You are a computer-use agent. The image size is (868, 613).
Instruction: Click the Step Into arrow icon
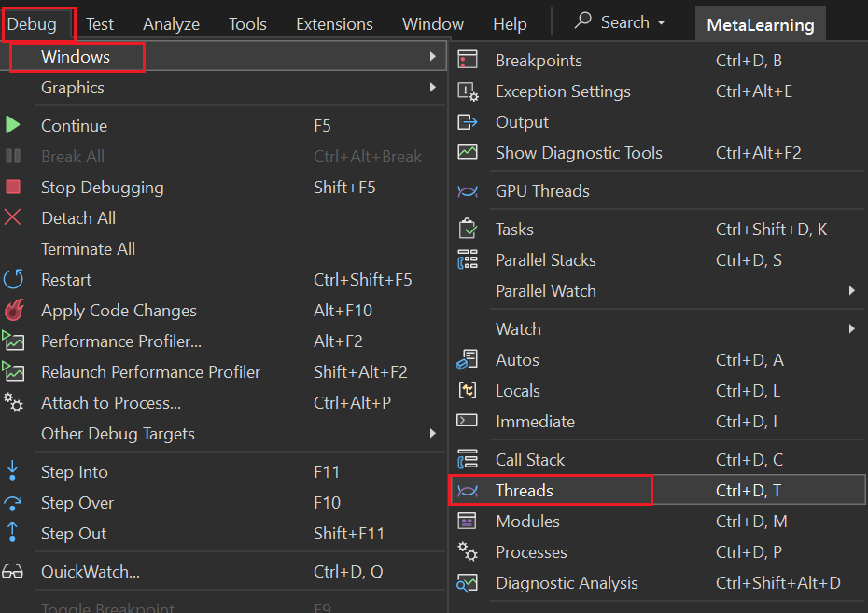click(x=13, y=471)
